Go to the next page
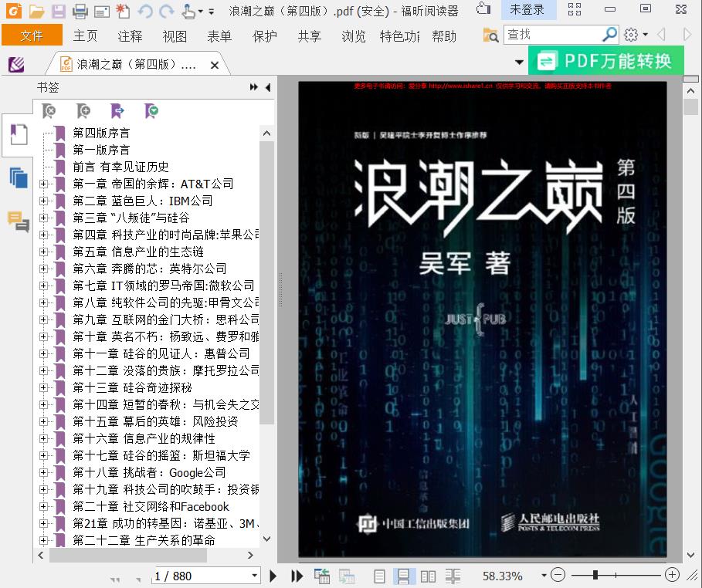 point(273,576)
